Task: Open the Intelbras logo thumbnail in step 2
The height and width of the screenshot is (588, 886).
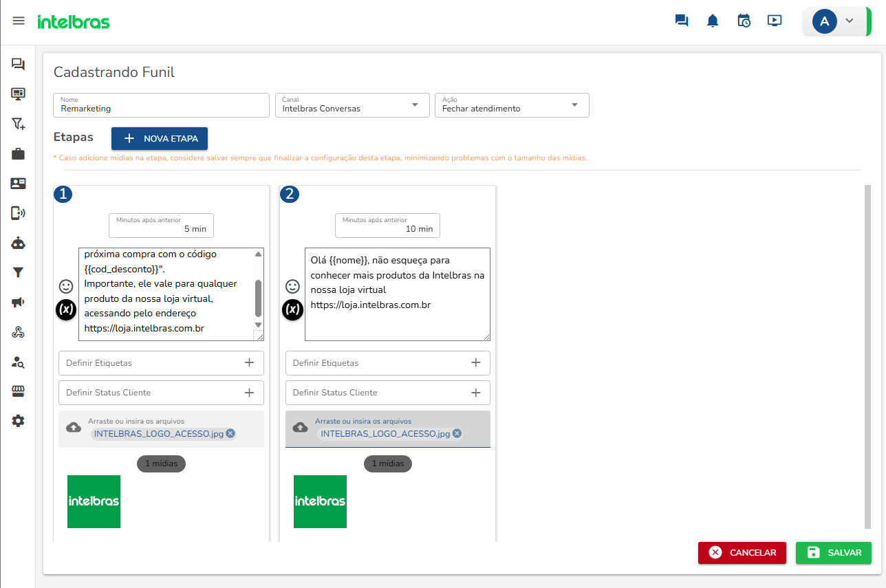Action: pyautogui.click(x=320, y=501)
